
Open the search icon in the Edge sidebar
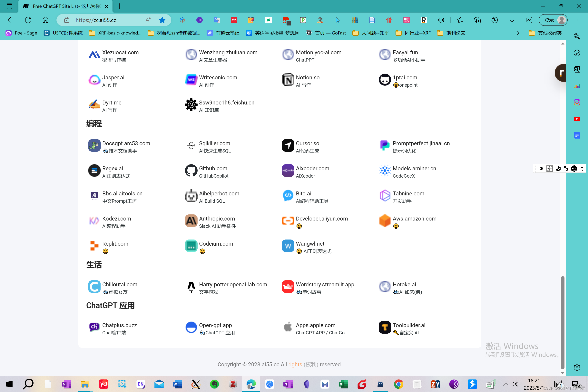click(577, 36)
